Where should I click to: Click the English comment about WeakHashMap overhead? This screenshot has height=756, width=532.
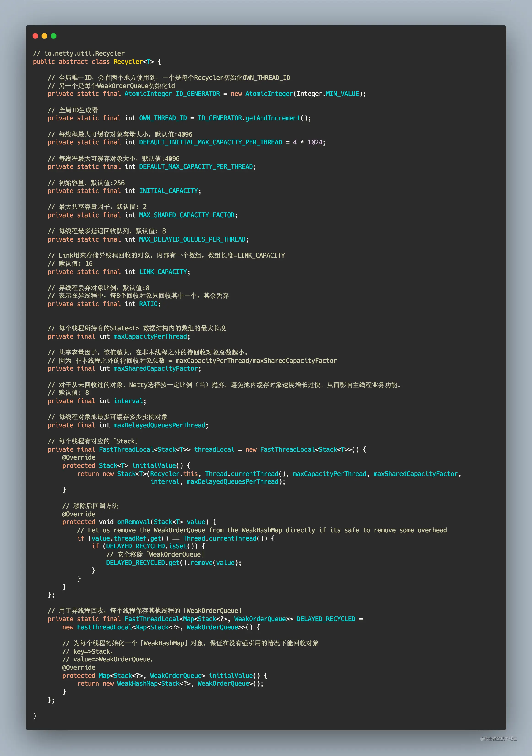tap(262, 530)
